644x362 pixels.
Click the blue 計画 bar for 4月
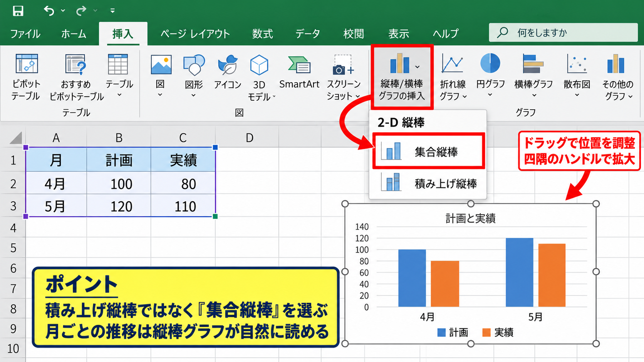(x=412, y=278)
